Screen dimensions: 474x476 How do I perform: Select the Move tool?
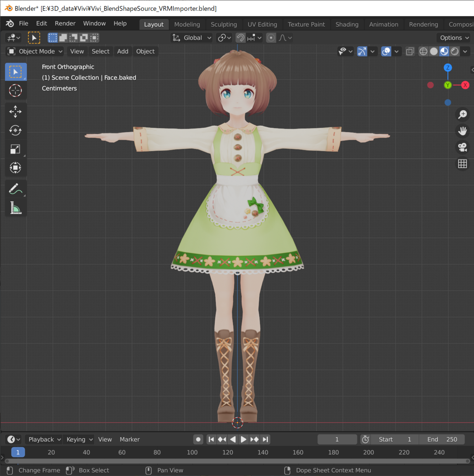(x=16, y=111)
